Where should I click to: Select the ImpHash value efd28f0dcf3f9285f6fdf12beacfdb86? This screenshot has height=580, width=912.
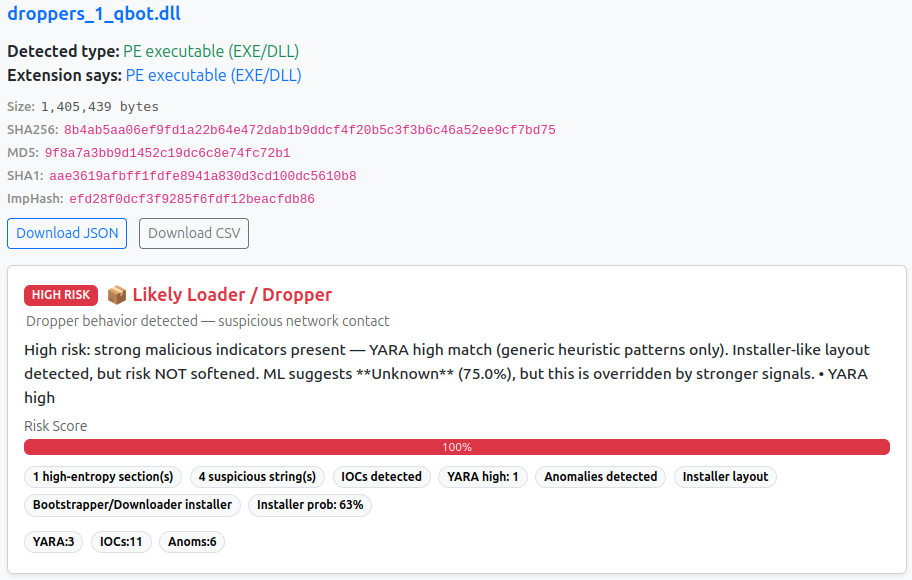191,199
